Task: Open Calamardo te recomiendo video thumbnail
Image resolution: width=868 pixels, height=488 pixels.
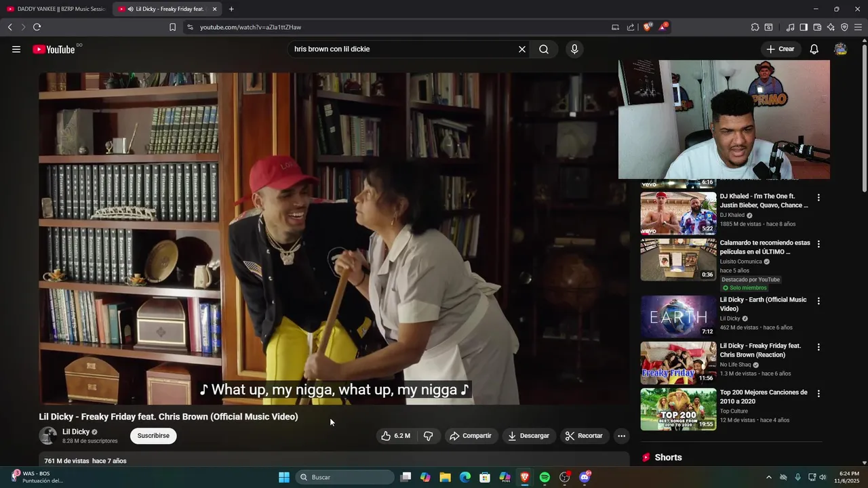Action: tap(678, 259)
